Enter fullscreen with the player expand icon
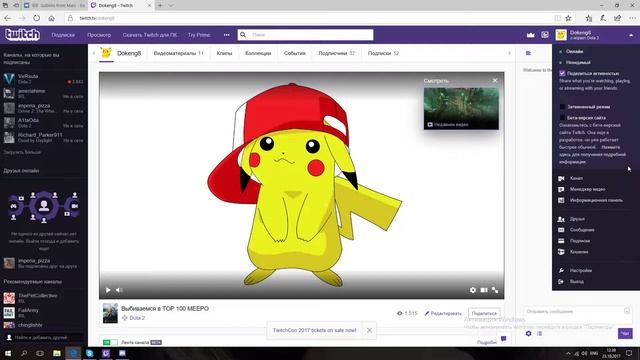This screenshot has width=640, height=360. coord(495,290)
